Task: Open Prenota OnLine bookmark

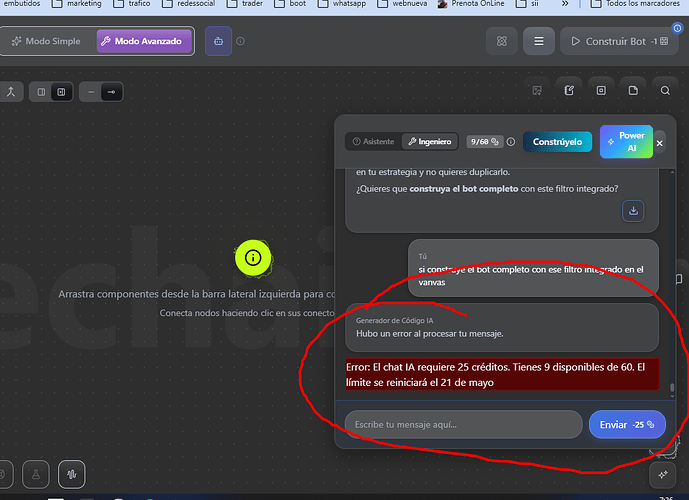Action: (x=471, y=4)
